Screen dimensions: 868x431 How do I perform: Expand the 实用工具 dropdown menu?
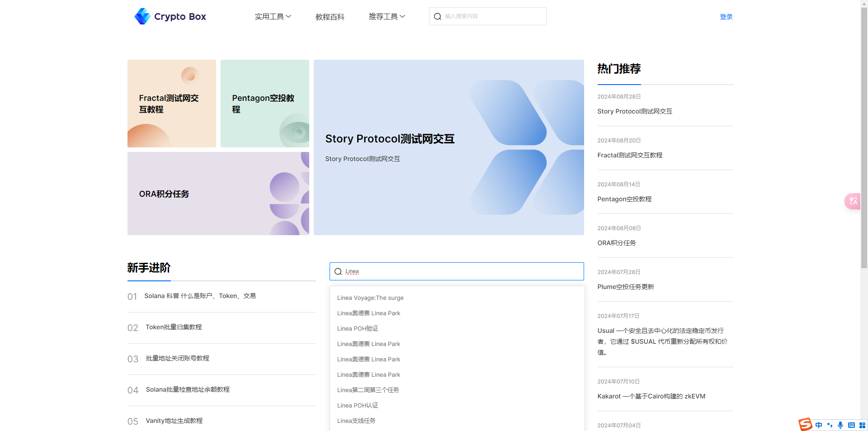pyautogui.click(x=273, y=17)
